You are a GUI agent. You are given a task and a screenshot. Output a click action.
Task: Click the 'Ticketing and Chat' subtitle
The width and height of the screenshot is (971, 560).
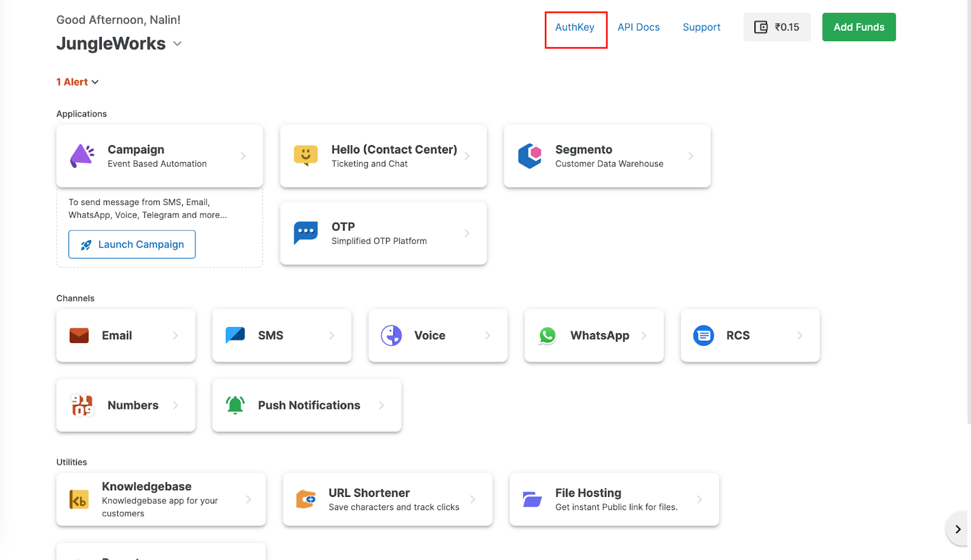[x=370, y=164]
